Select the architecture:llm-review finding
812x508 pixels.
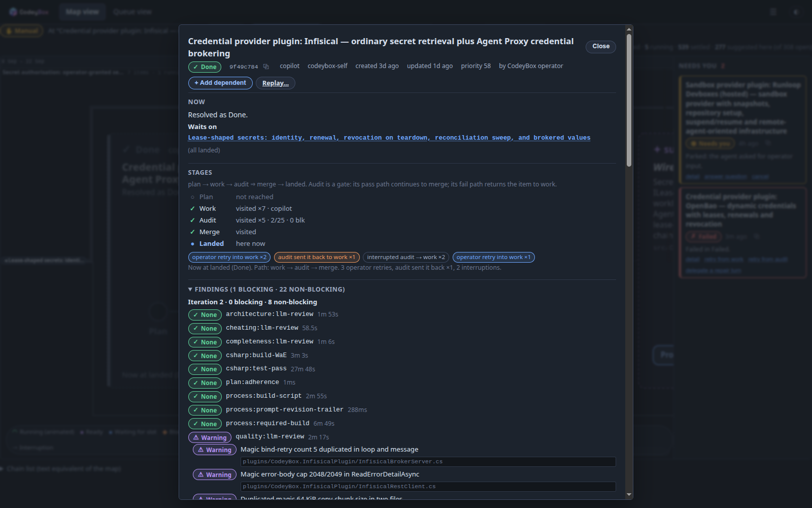pos(269,314)
